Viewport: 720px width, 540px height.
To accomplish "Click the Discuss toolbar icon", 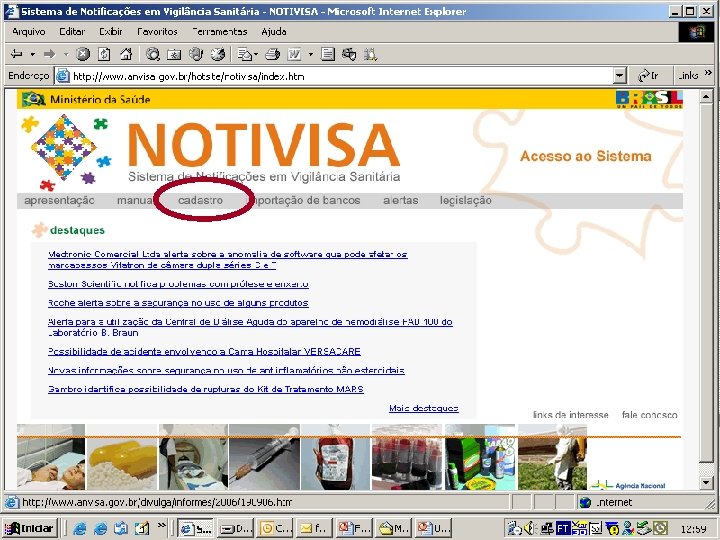I will tap(327, 54).
